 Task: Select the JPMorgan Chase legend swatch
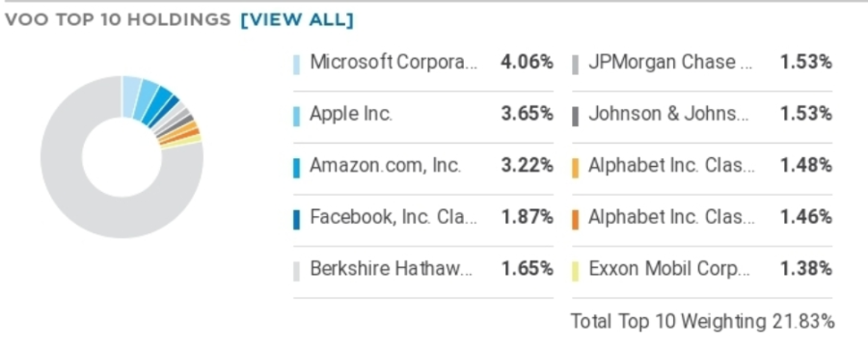575,65
